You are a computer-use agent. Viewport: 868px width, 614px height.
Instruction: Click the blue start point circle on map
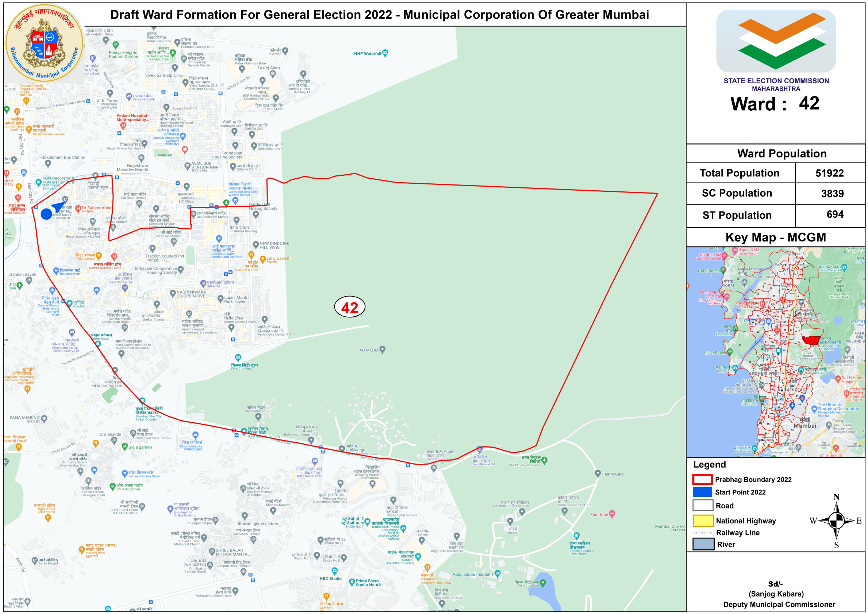(x=46, y=214)
